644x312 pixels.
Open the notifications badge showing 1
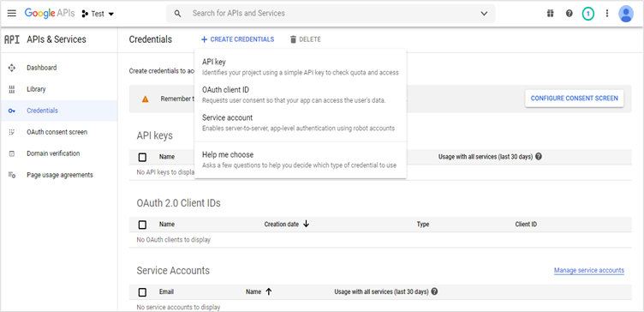tap(587, 14)
